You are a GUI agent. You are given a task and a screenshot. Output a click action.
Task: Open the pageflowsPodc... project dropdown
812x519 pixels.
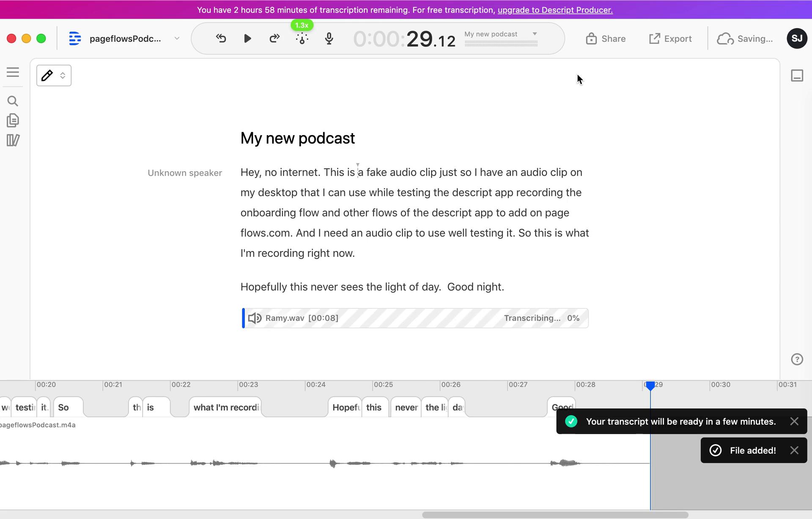coord(135,38)
